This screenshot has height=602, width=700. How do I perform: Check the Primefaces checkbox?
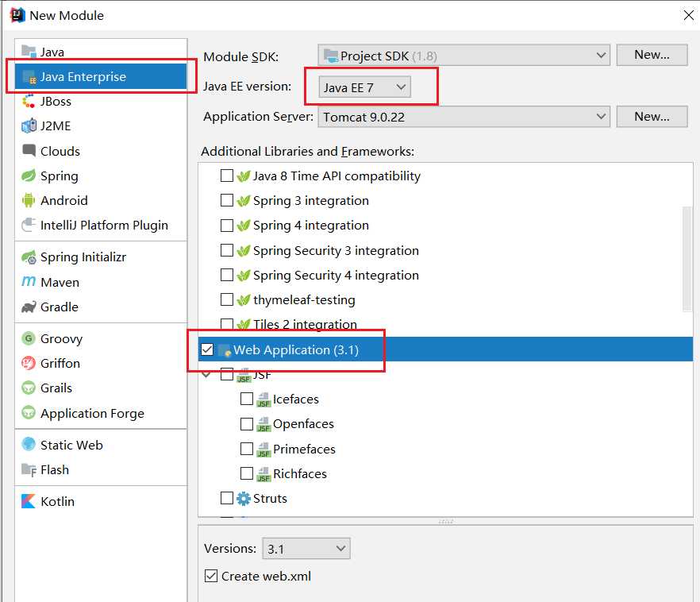tap(246, 449)
